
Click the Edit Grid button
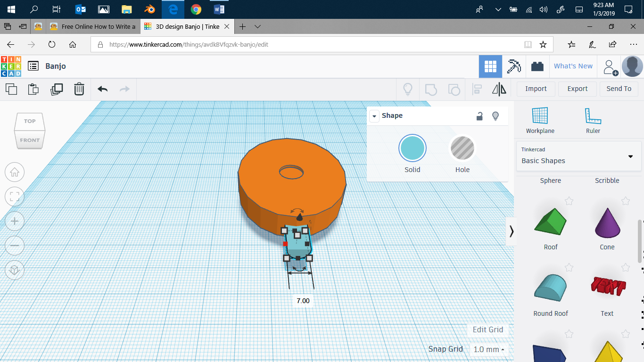tap(488, 329)
